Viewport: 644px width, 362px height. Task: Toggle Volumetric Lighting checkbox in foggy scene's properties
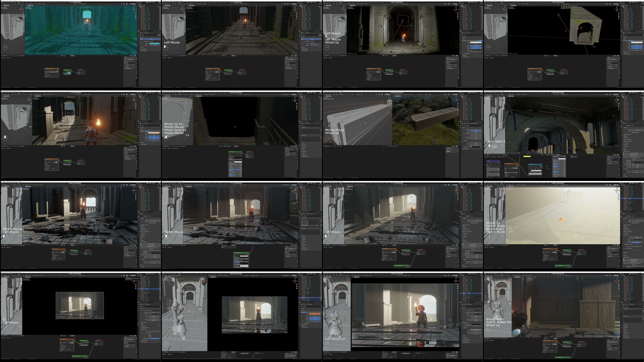click(x=625, y=245)
